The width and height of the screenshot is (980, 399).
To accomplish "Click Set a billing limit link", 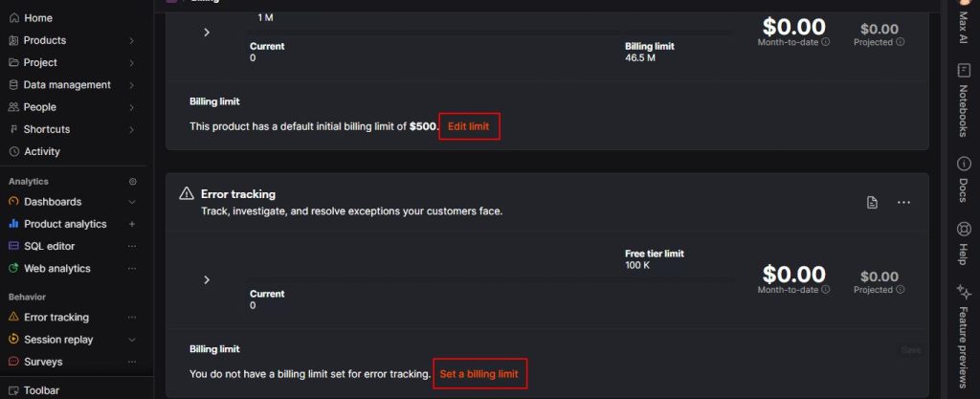I will [x=479, y=374].
